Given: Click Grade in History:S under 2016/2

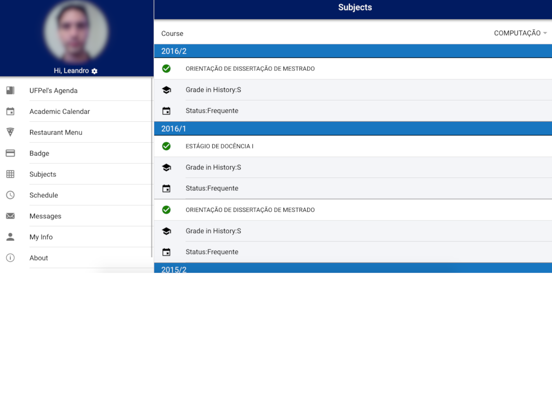Looking at the screenshot, I should [213, 90].
